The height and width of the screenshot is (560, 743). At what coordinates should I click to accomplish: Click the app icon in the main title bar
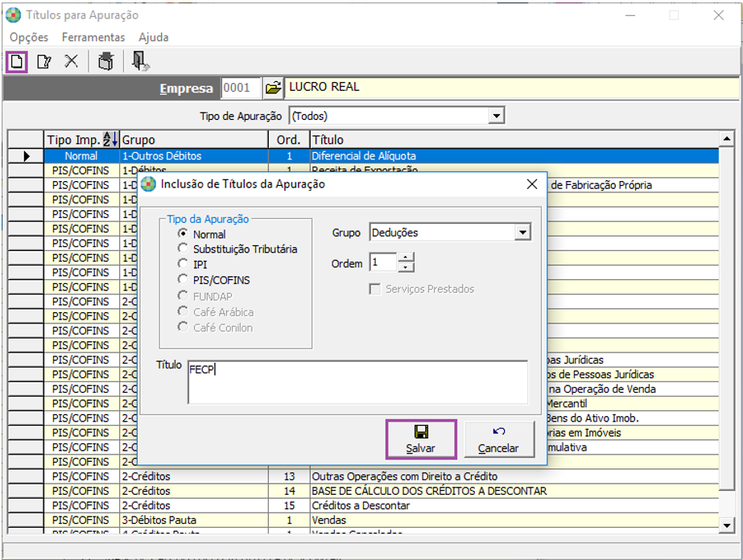pos(13,15)
